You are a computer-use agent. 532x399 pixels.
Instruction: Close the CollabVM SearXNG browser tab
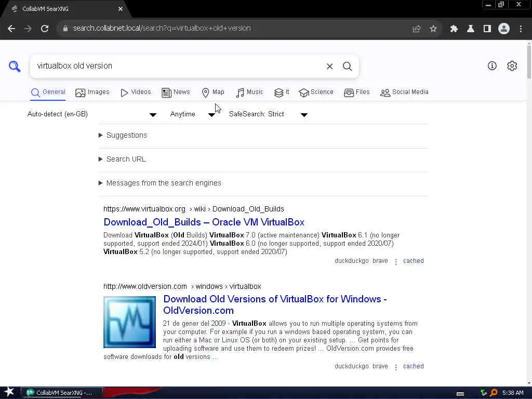click(121, 9)
